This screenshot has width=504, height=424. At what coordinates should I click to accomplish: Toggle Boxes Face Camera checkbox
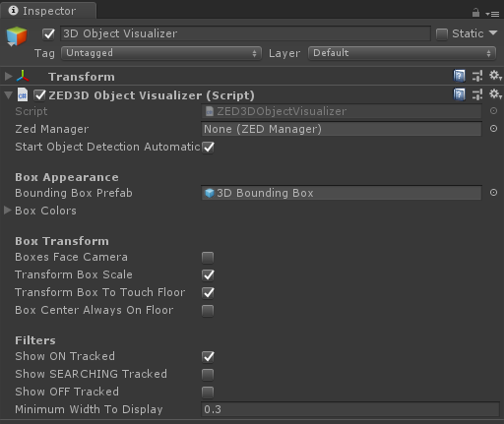pyautogui.click(x=208, y=258)
